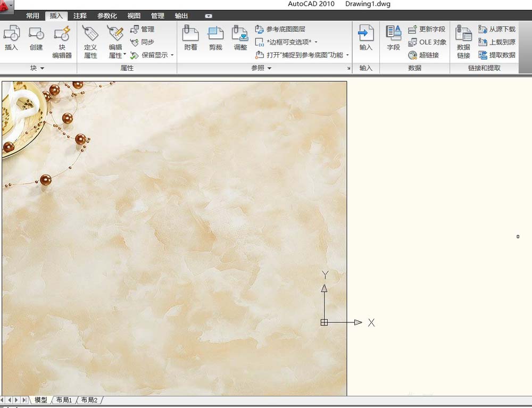Viewport: 532px width, 408px height.
Task: Open the 输出 ribbon tab
Action: coord(181,15)
